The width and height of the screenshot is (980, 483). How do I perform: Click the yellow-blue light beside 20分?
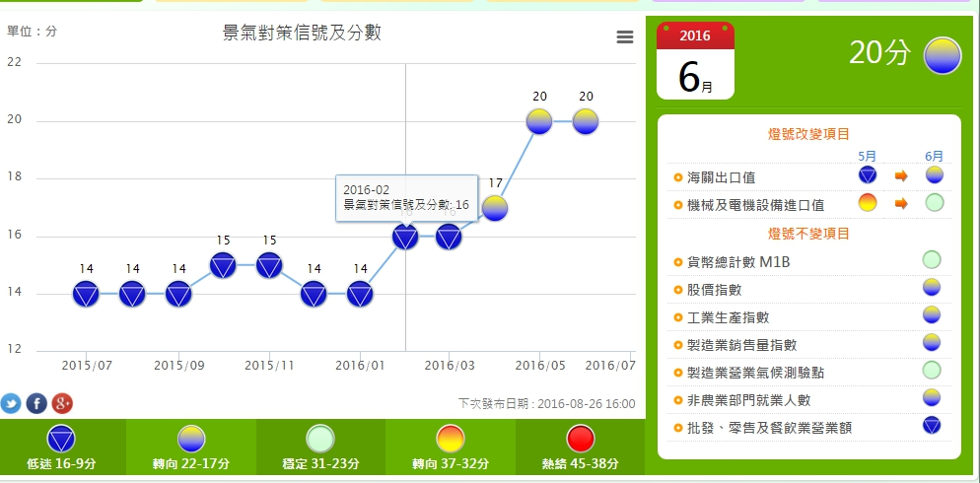point(942,55)
